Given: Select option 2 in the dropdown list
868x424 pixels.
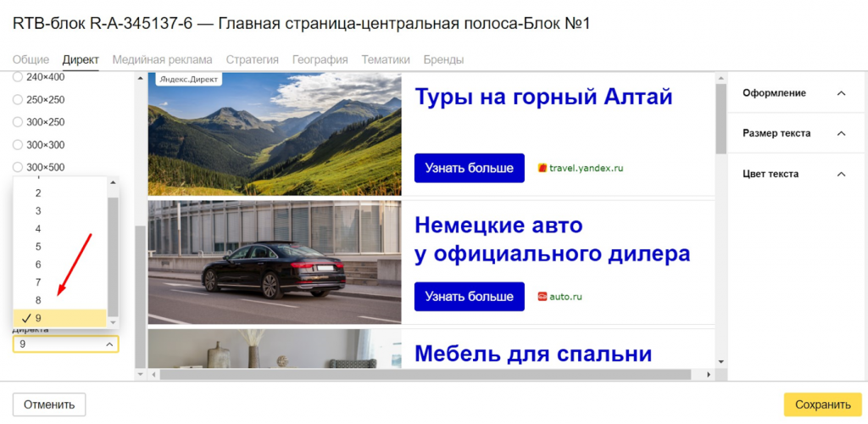Looking at the screenshot, I should [x=60, y=193].
